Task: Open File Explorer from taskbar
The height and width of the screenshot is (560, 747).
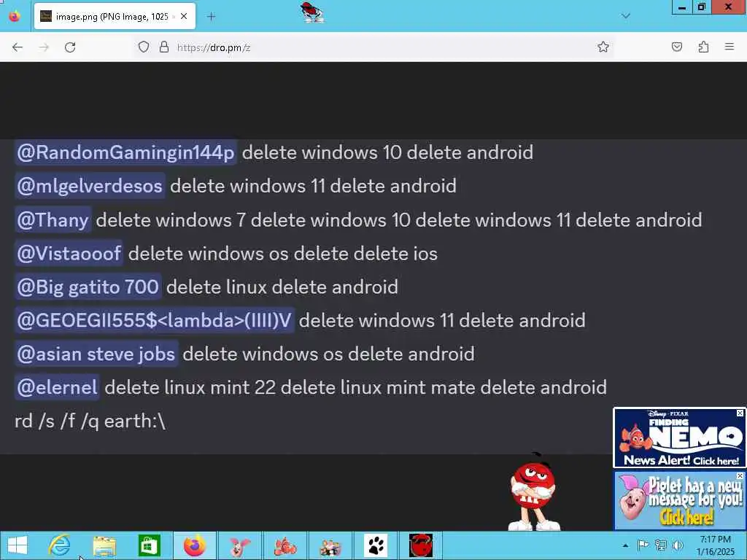Action: pos(104,545)
